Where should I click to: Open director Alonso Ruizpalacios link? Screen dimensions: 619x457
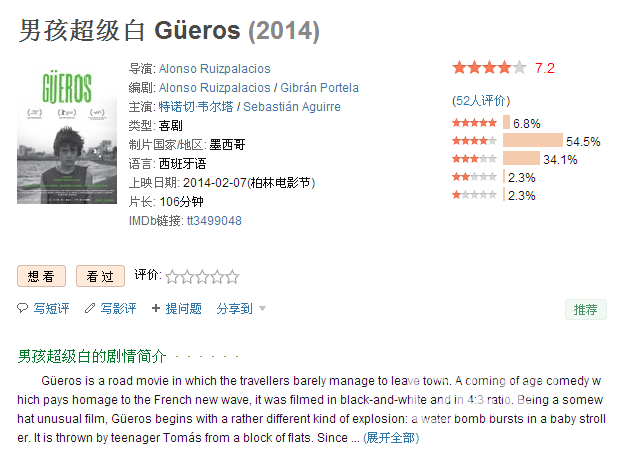click(x=214, y=69)
